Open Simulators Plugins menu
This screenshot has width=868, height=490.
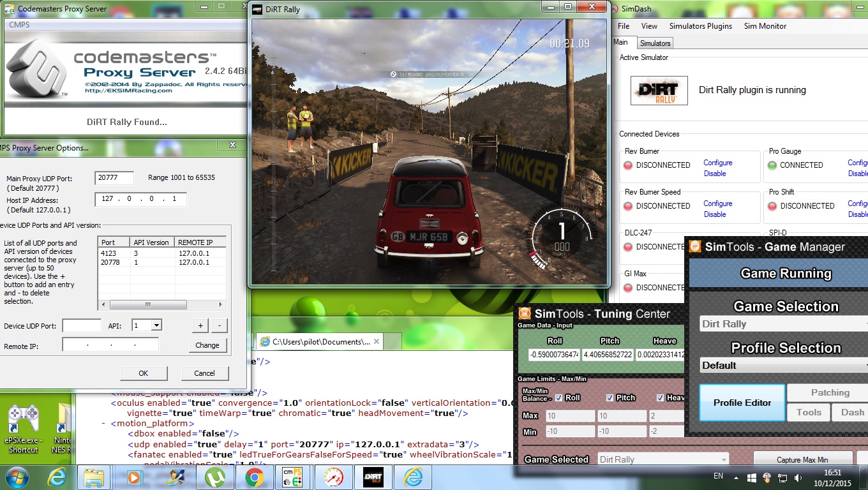(701, 26)
